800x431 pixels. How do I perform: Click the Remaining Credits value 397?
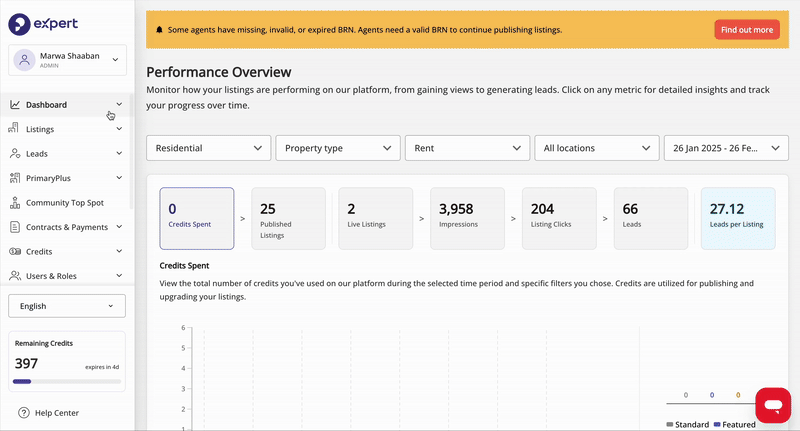coord(26,363)
